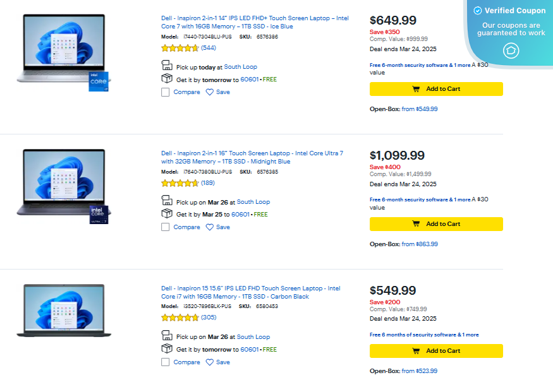Click the star rating icons for the Inspiron 16
Image resolution: width=553 pixels, height=392 pixels.
(x=179, y=183)
